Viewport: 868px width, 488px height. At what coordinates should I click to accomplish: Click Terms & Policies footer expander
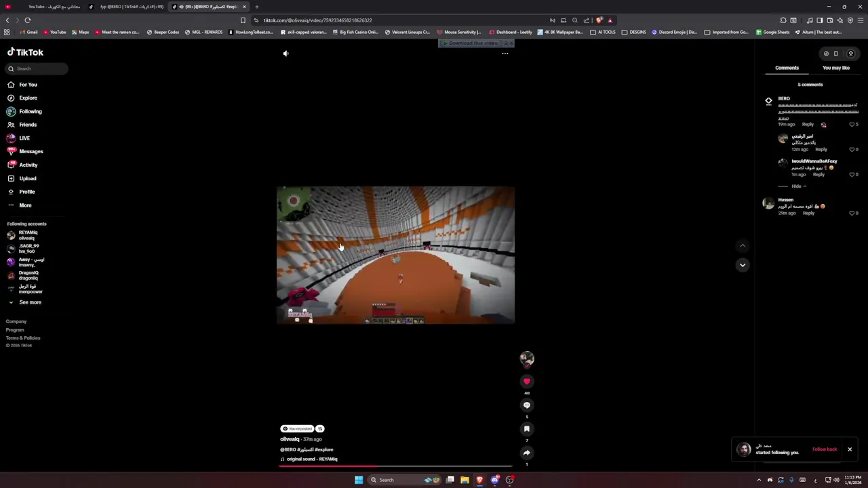pyautogui.click(x=23, y=338)
